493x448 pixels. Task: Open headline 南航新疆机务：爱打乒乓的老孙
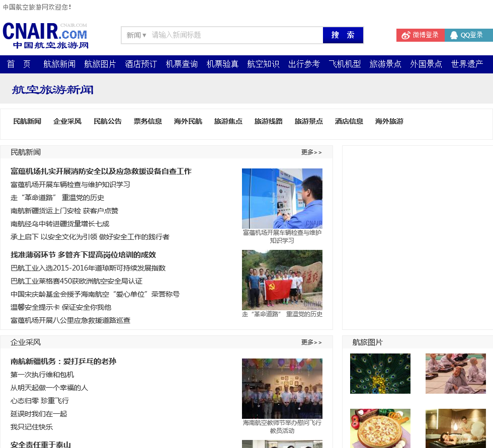63,362
